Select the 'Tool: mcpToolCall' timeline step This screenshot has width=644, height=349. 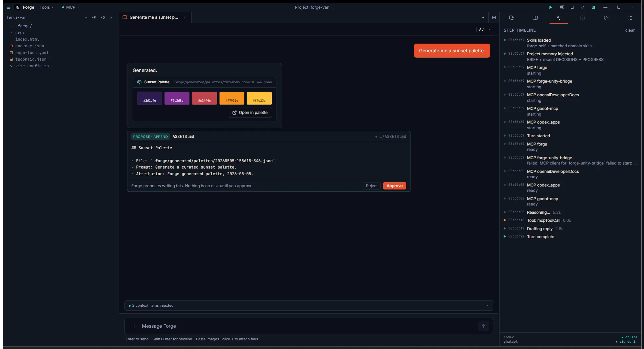tap(570, 220)
